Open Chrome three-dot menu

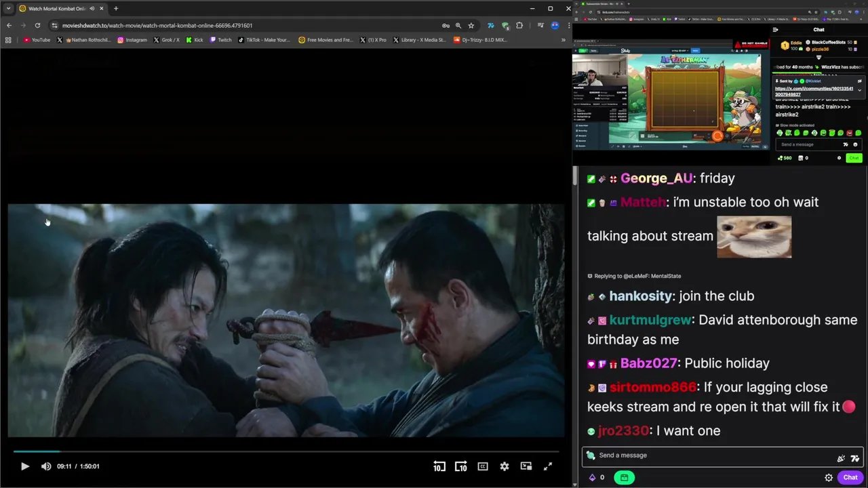tap(568, 25)
